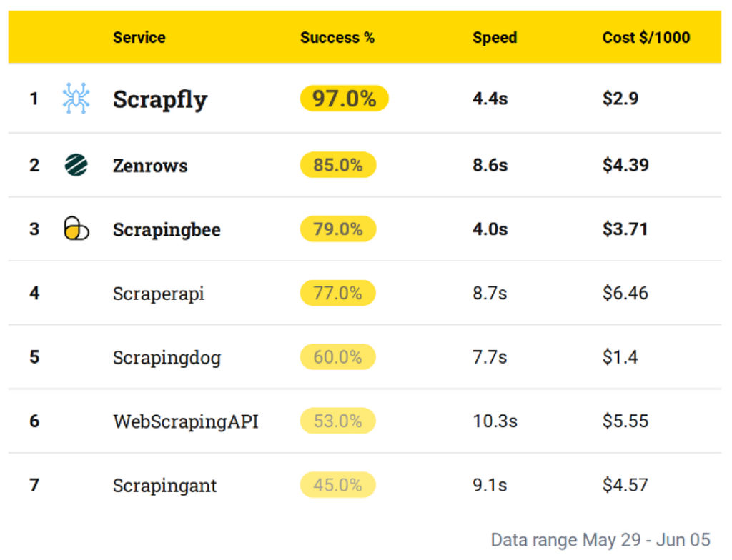The height and width of the screenshot is (560, 732).
Task: Click Zenrows' 85.0% success badge
Action: [338, 165]
